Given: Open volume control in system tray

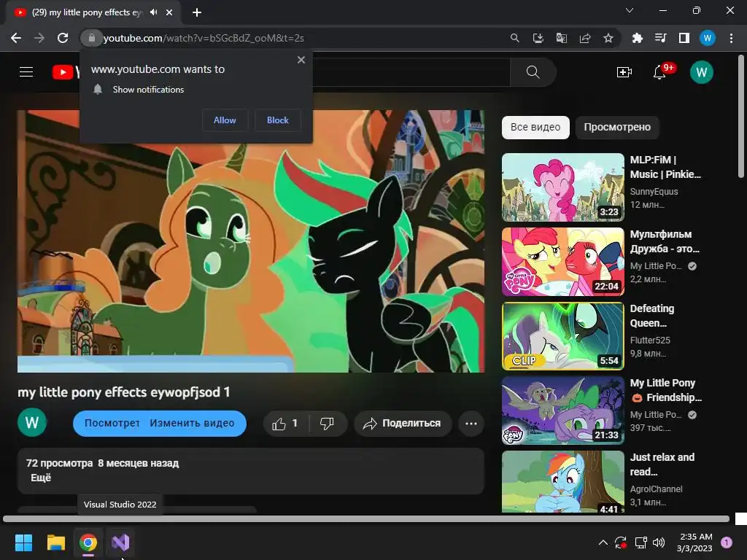Looking at the screenshot, I should coord(659,542).
